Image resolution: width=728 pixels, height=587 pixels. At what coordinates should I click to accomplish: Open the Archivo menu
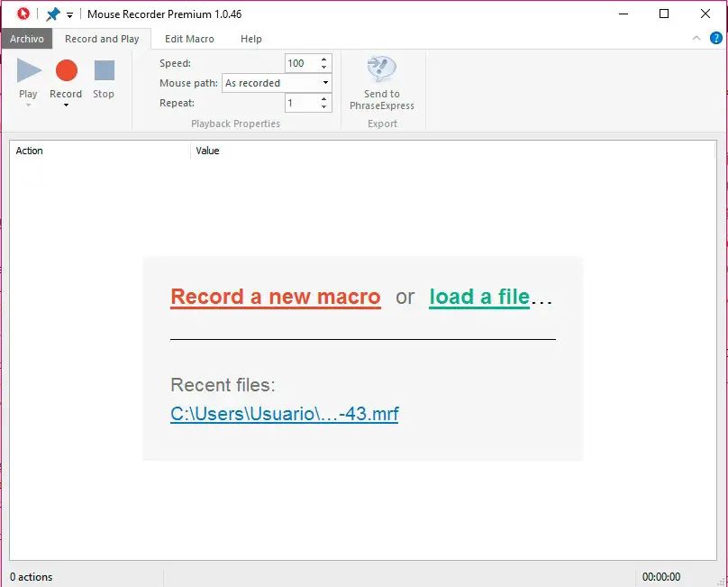[27, 39]
